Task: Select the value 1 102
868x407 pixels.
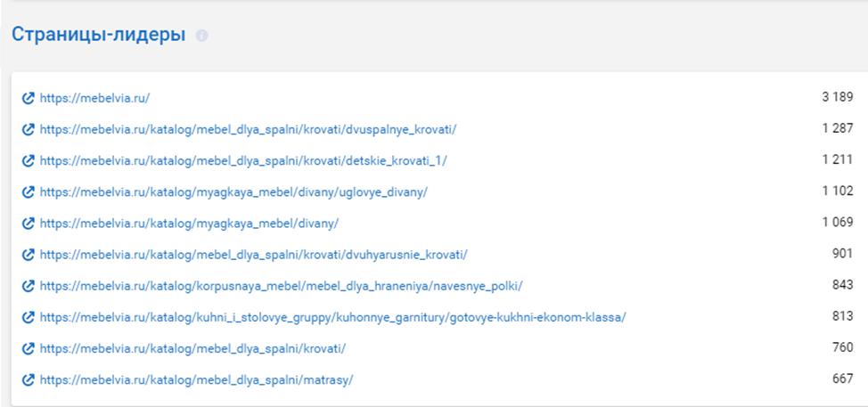Action: pos(838,191)
